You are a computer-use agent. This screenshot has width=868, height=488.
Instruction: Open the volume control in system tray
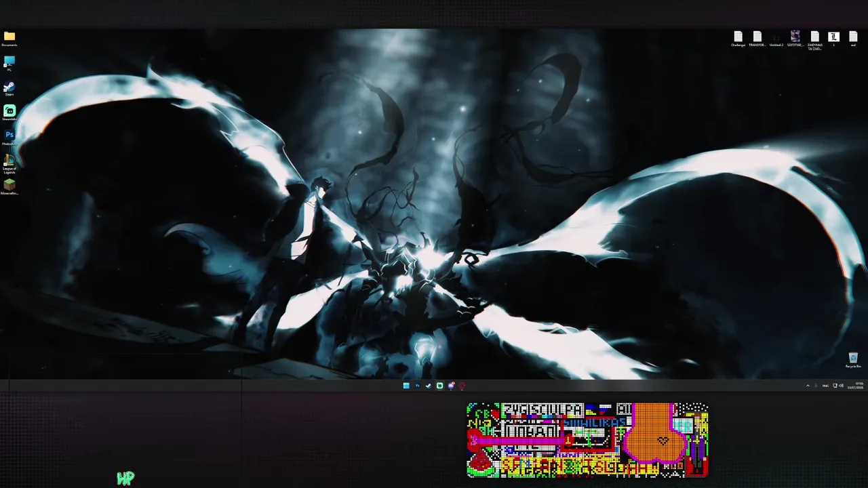click(842, 386)
